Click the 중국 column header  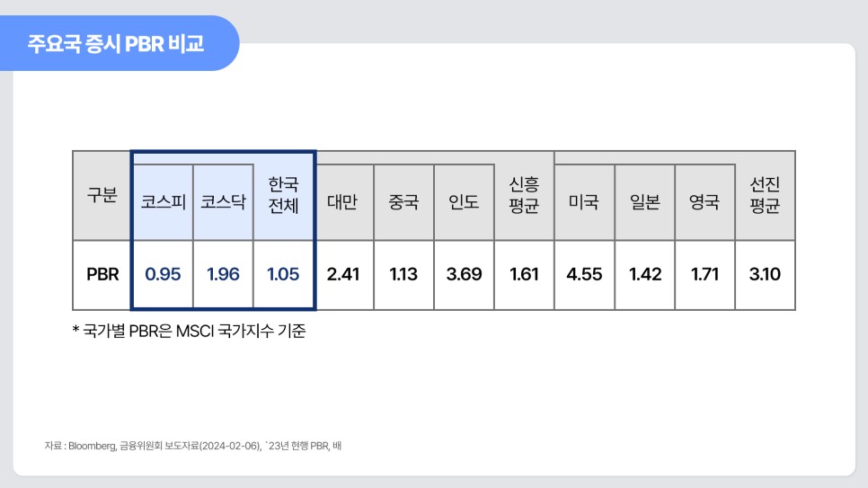coord(403,202)
